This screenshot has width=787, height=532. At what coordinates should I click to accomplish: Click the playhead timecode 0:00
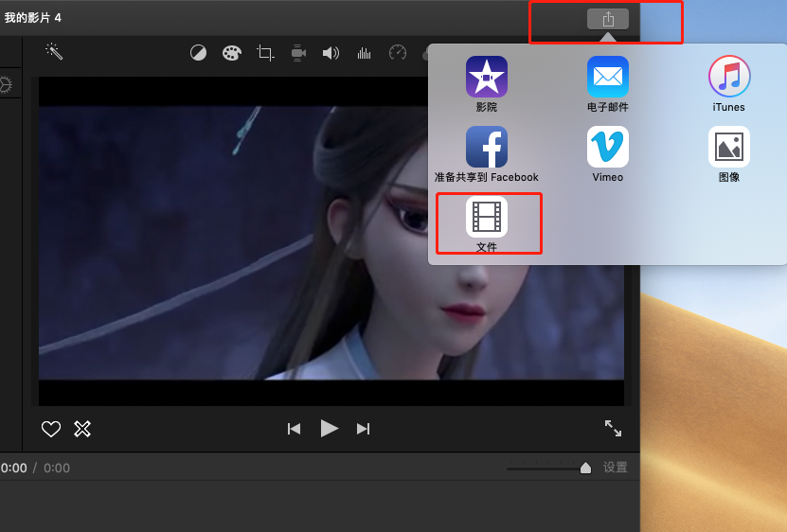pyautogui.click(x=13, y=468)
